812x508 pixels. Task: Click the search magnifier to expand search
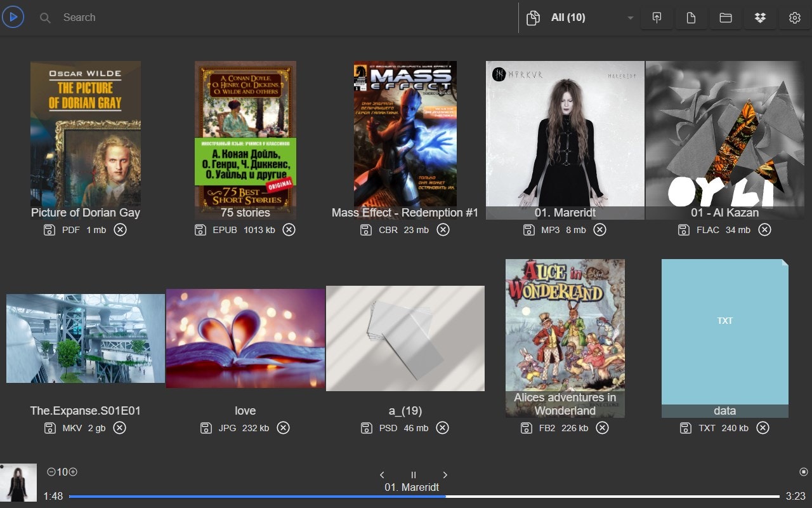45,18
